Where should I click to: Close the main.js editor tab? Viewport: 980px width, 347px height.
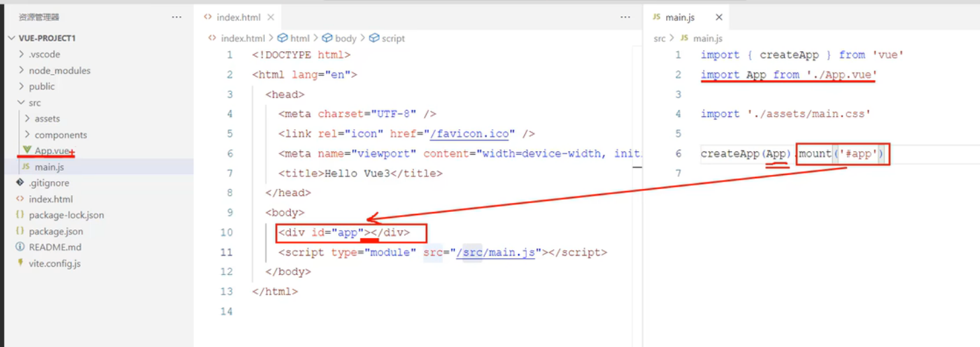coord(719,17)
